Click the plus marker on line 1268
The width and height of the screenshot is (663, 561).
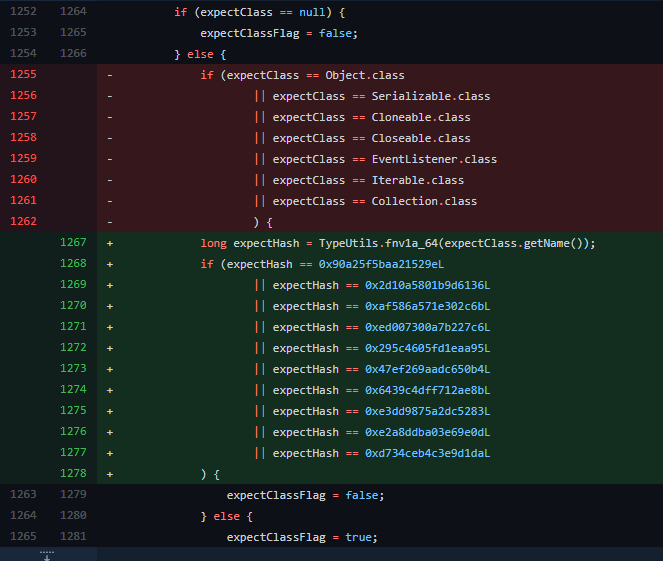(x=110, y=264)
